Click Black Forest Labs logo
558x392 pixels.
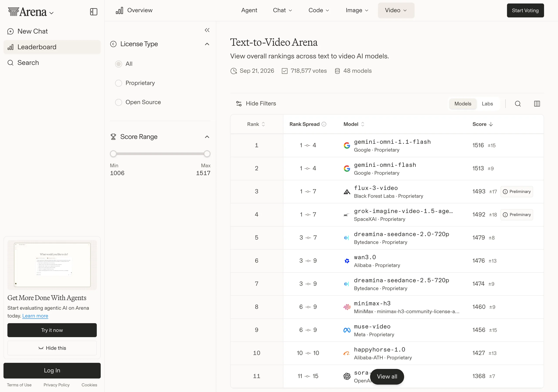(x=347, y=192)
